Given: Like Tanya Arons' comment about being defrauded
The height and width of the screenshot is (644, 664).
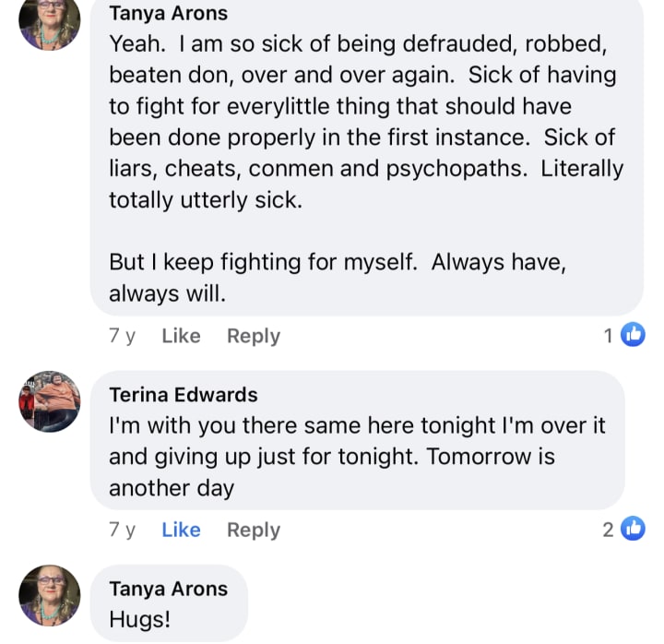Looking at the screenshot, I should [x=181, y=336].
